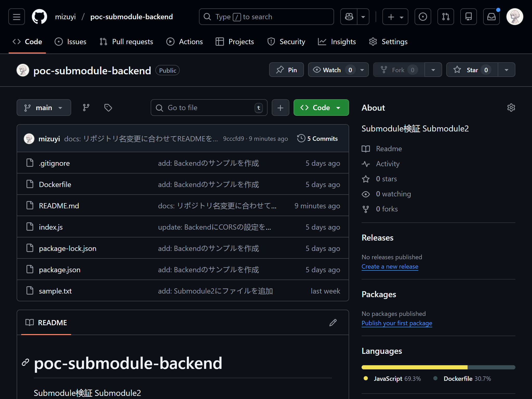Open Publish your first package link
532x399 pixels.
(397, 323)
